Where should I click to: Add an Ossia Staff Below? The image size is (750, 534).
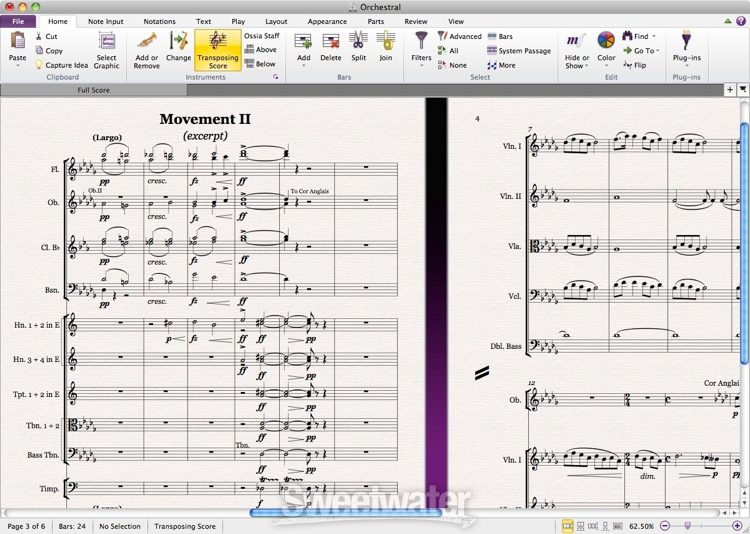[x=260, y=64]
